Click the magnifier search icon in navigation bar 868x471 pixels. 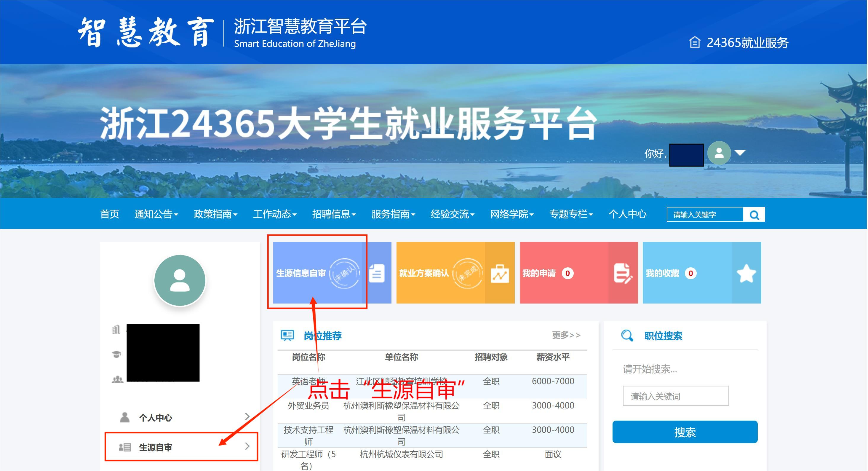click(x=754, y=214)
